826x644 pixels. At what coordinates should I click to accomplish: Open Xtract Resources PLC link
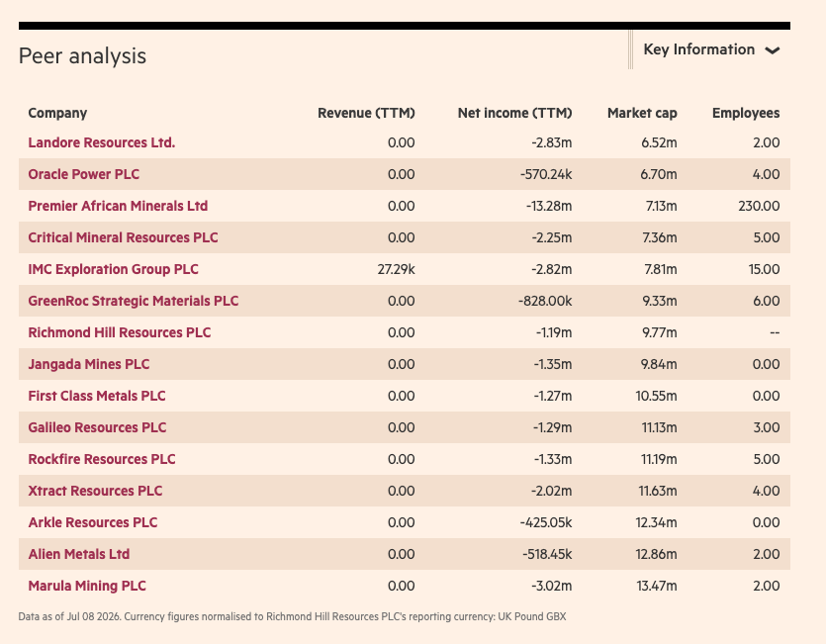pos(95,491)
